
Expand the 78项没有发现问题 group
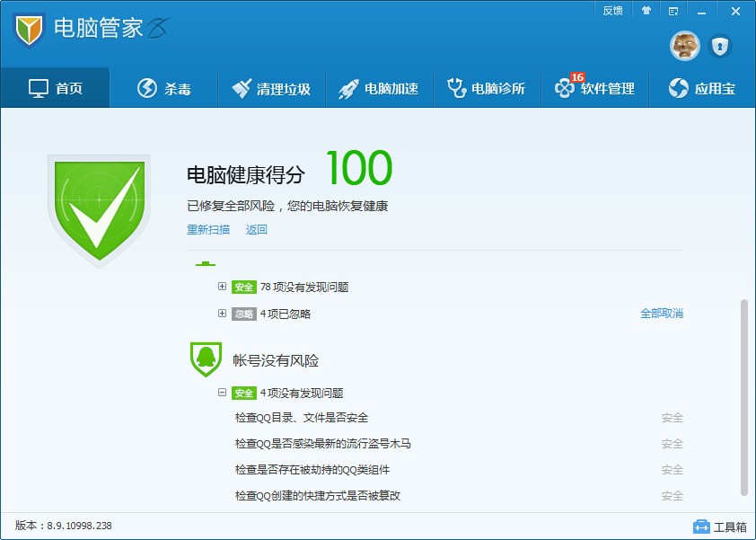(222, 287)
